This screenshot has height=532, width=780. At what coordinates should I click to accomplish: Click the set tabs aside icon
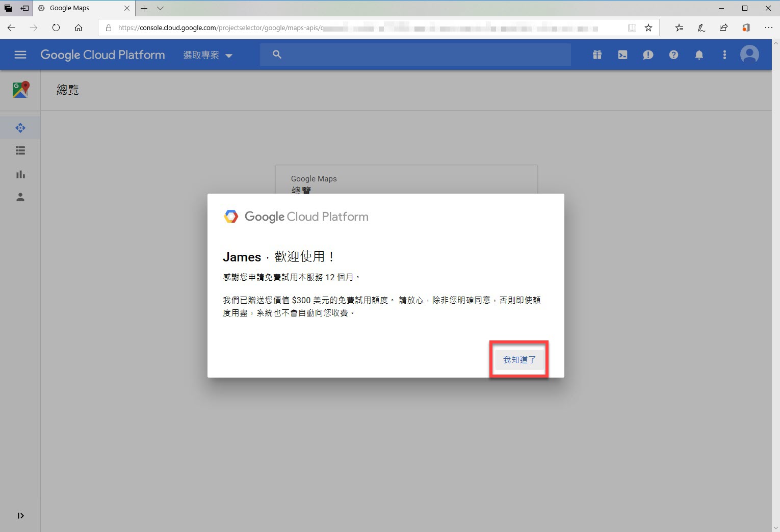pyautogui.click(x=24, y=8)
